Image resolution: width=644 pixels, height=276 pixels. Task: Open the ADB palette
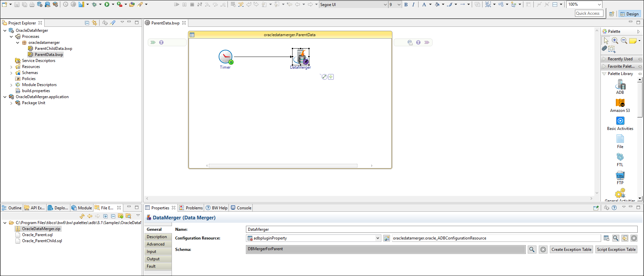click(x=620, y=86)
